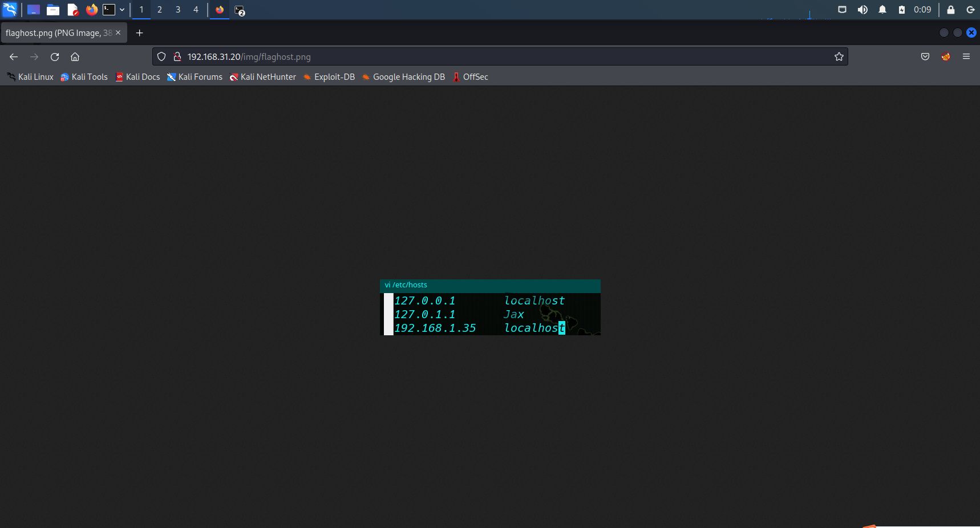Open the OffSec bookmark
This screenshot has width=980, height=528.
click(x=471, y=77)
